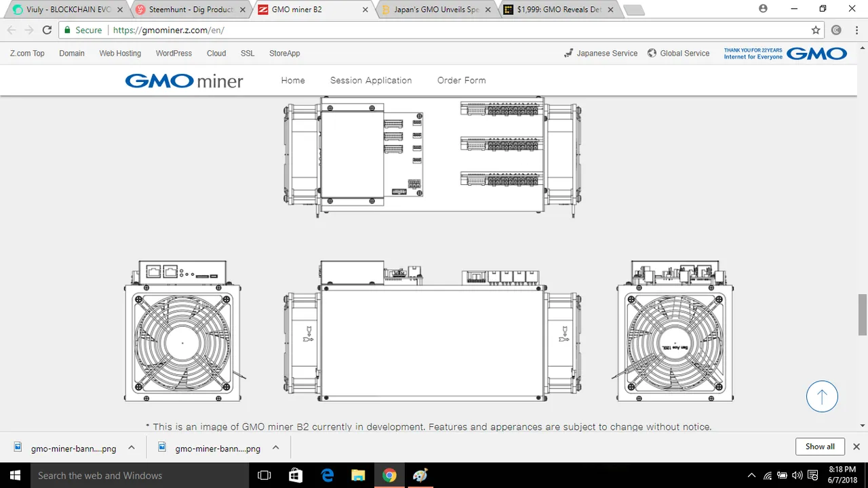Close the Viuly Blockchain tab
The width and height of the screenshot is (868, 488).
pos(119,9)
